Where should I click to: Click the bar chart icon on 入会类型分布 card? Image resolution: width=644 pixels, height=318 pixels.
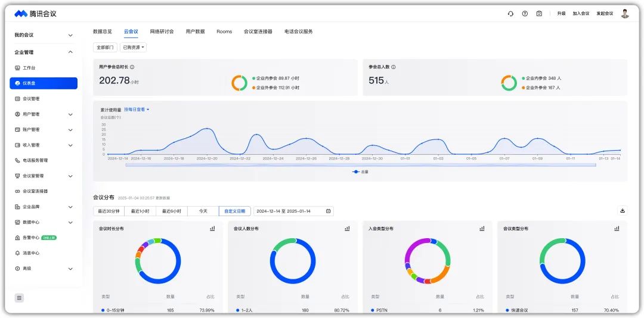pyautogui.click(x=482, y=229)
